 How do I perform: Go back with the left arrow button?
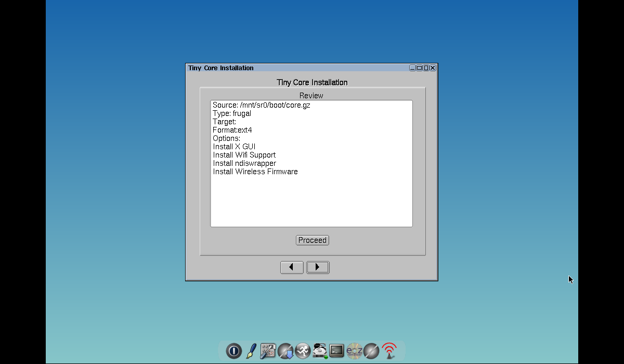[x=292, y=267]
